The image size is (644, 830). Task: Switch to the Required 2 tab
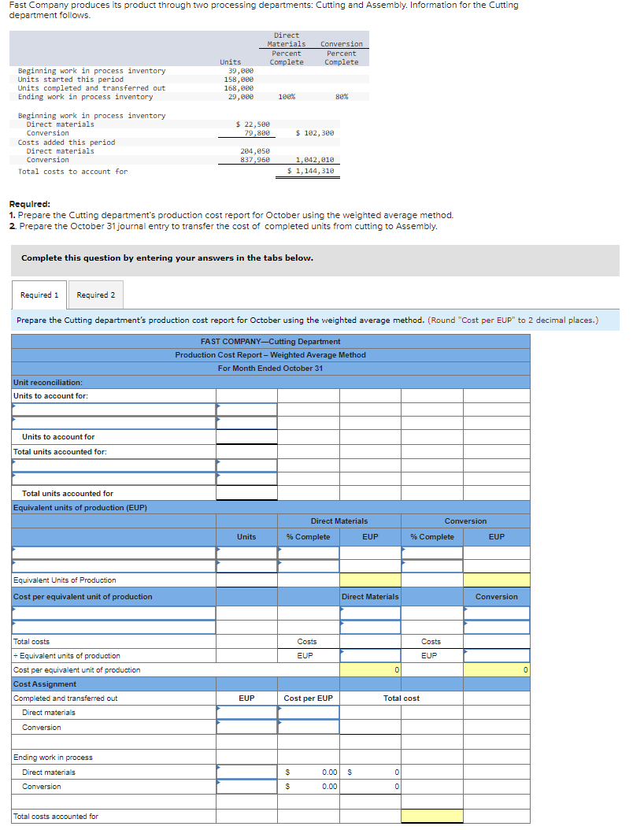[95, 294]
